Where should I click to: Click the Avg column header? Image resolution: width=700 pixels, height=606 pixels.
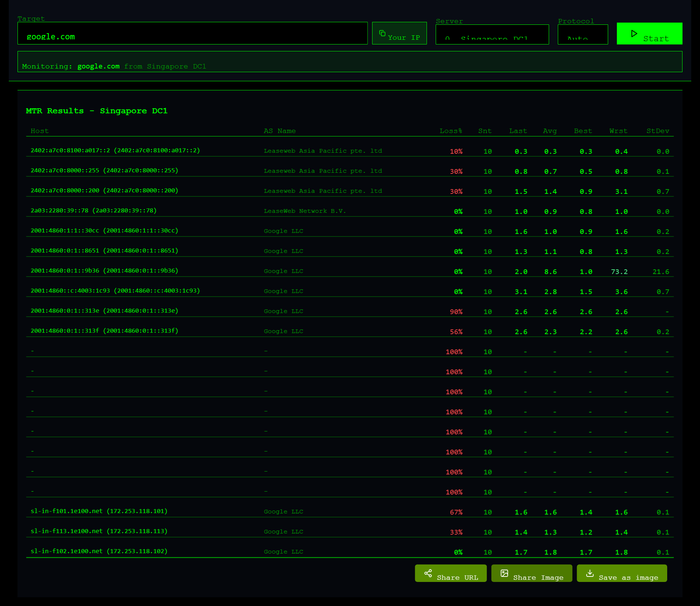(x=549, y=131)
